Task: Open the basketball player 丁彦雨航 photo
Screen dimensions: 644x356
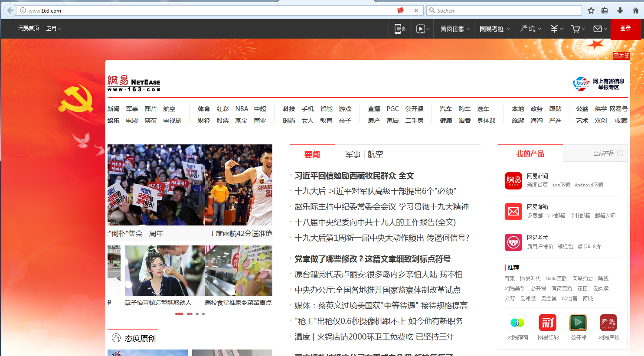Action: [239, 185]
